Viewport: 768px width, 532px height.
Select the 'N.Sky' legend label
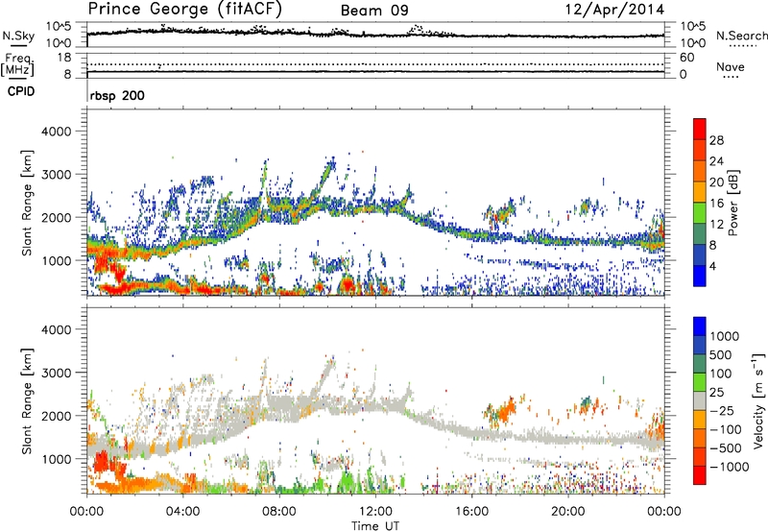[18, 36]
